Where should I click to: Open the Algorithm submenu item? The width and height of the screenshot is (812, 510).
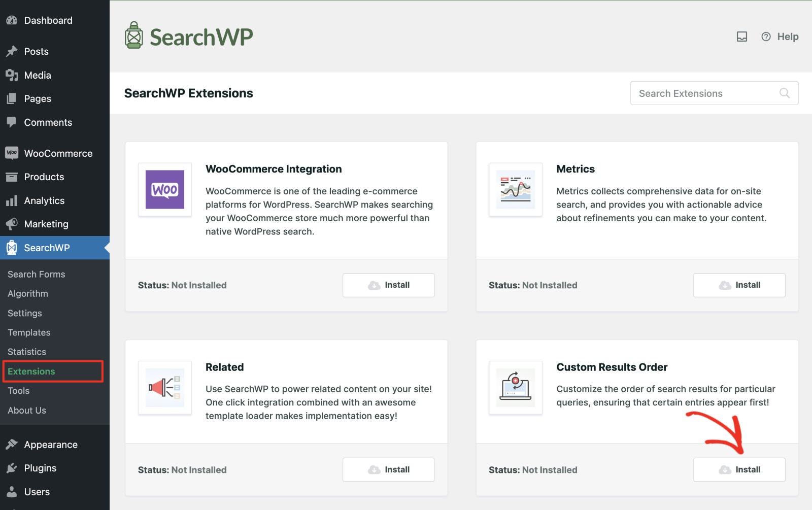pyautogui.click(x=27, y=293)
